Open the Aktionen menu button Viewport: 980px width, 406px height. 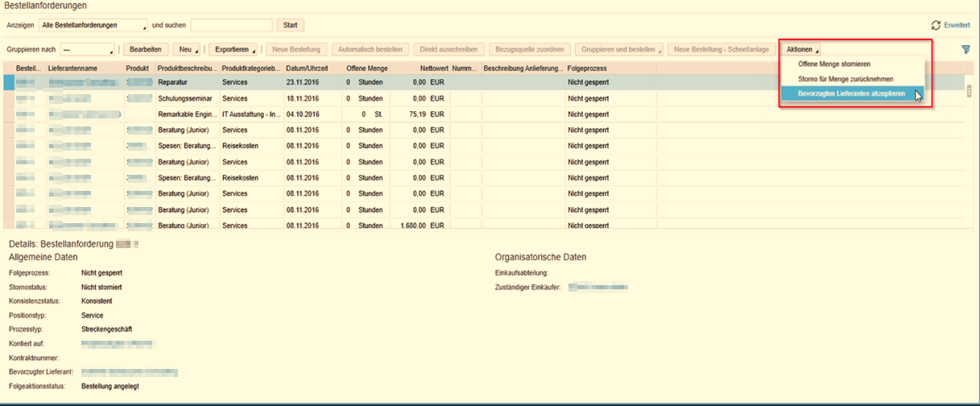click(x=801, y=49)
